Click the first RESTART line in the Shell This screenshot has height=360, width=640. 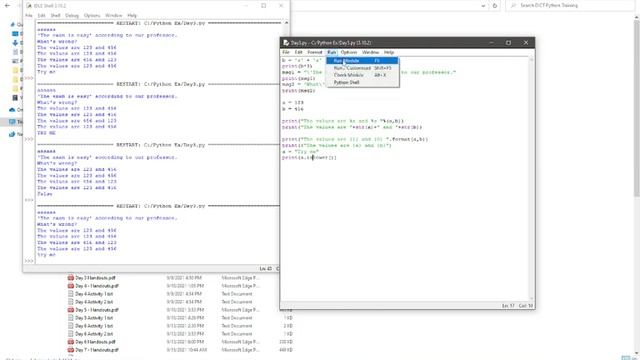(160, 23)
